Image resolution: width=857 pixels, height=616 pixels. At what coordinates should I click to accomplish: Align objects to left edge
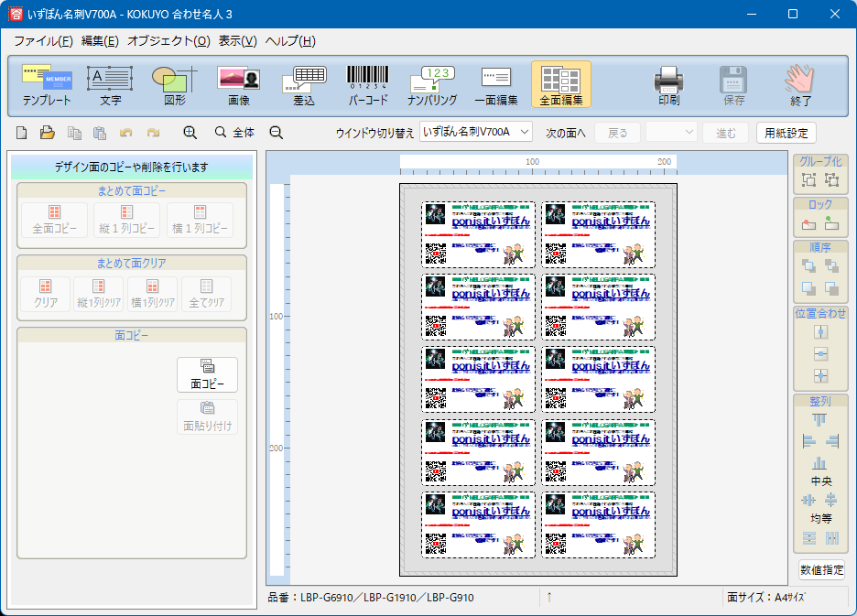click(808, 441)
